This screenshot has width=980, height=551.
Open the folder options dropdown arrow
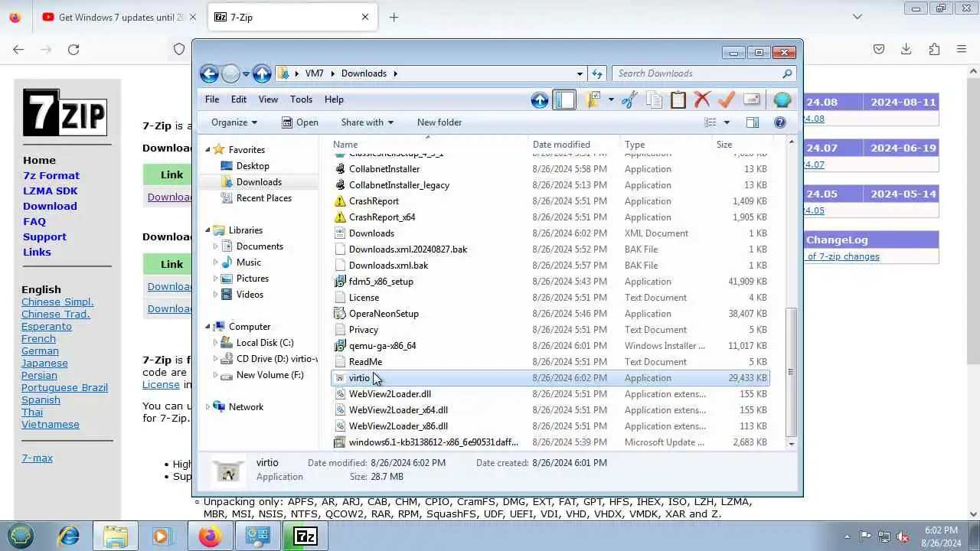pyautogui.click(x=611, y=99)
